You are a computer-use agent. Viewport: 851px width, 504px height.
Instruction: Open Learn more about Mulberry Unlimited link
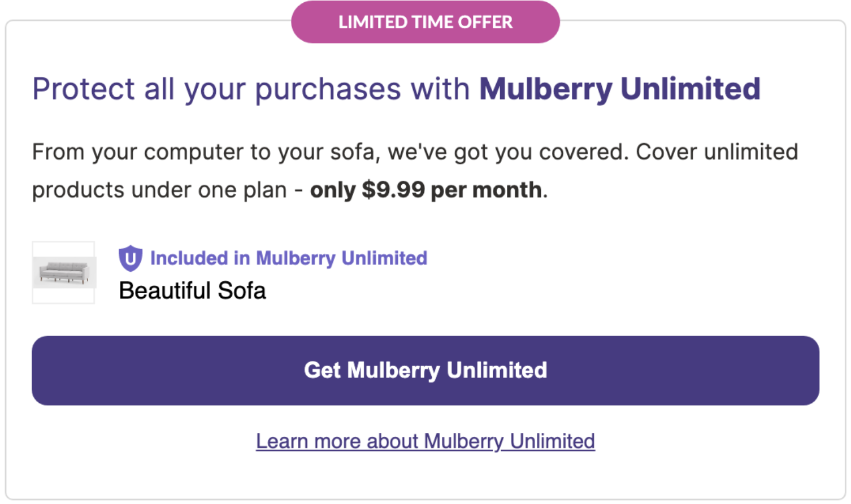(x=426, y=441)
